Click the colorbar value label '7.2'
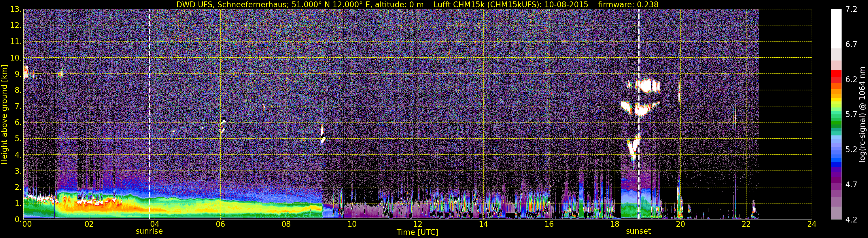The image size is (868, 238). pyautogui.click(x=851, y=10)
